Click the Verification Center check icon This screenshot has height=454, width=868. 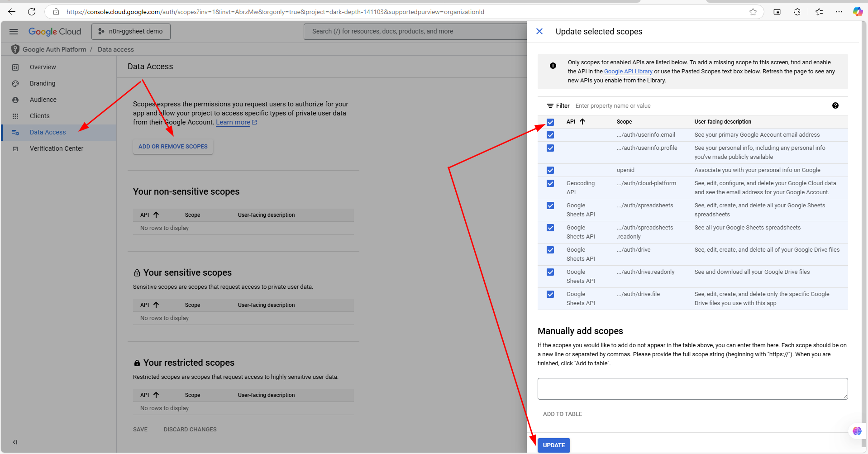[x=15, y=148]
